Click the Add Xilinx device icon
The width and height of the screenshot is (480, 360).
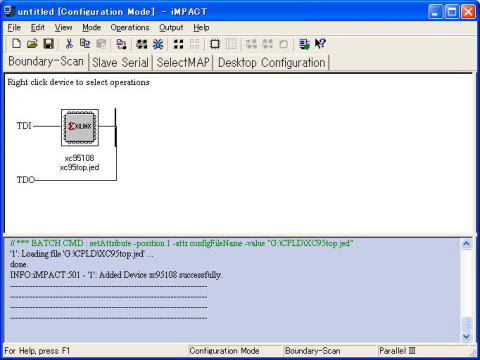[121, 44]
